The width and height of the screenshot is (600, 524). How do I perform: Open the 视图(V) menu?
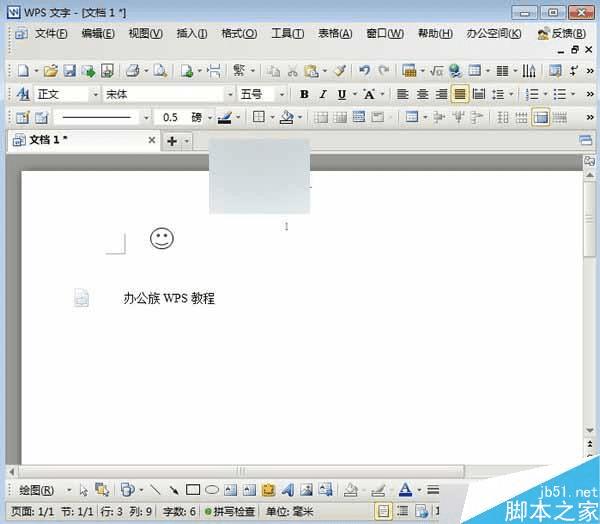[145, 34]
